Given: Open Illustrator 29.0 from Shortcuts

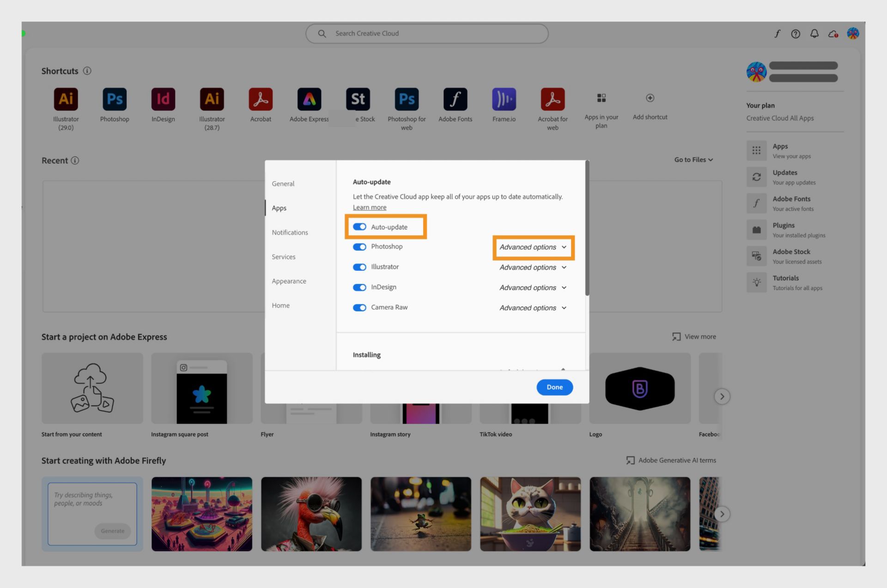Looking at the screenshot, I should 65,99.
